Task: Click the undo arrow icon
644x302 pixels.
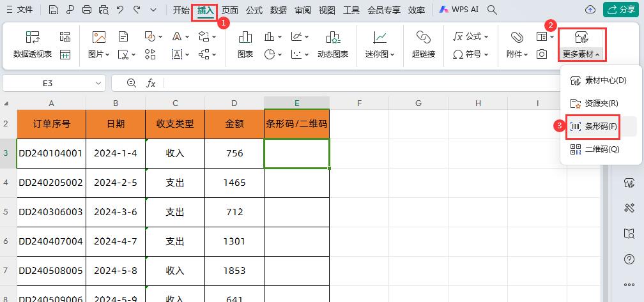Action: 119,10
